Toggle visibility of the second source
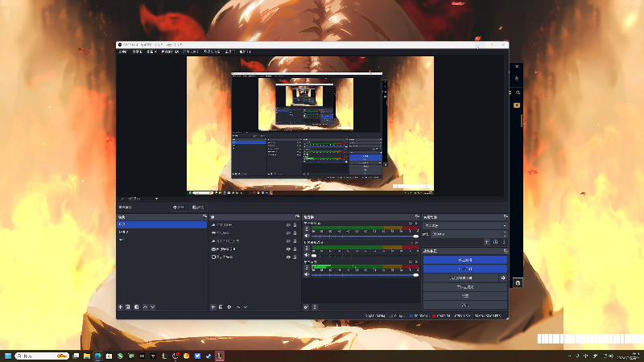 coord(288,233)
